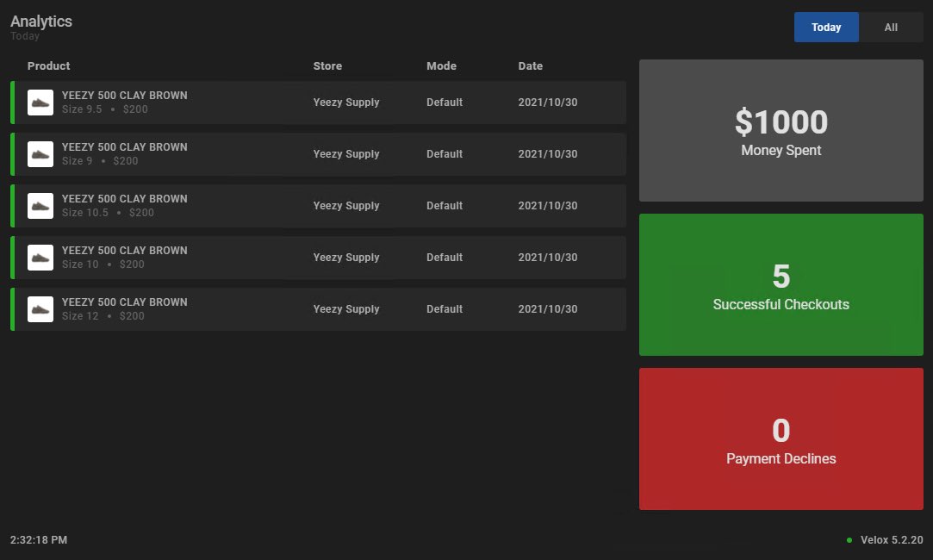Image resolution: width=933 pixels, height=560 pixels.
Task: Select the Date column header
Action: click(x=530, y=66)
